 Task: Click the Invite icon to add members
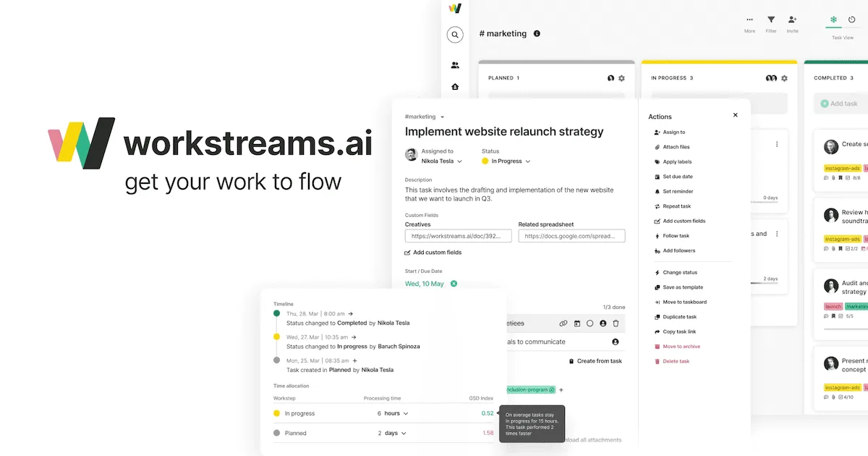pos(792,22)
